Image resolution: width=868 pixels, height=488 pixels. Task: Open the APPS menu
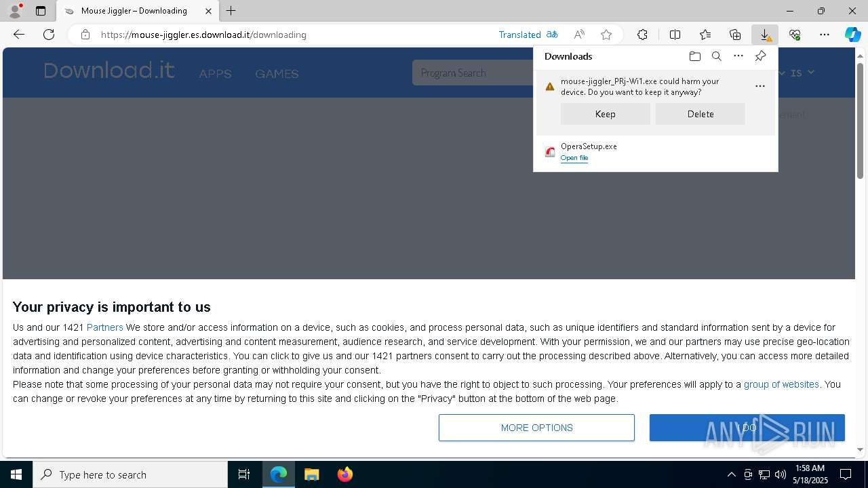click(216, 74)
